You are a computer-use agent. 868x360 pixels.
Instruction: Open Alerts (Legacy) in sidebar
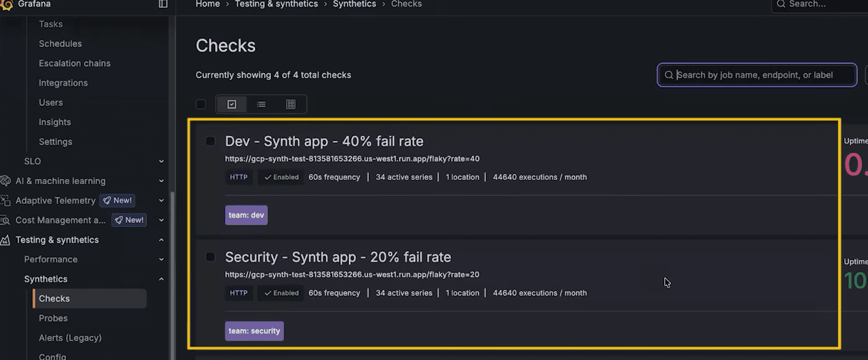(x=70, y=338)
